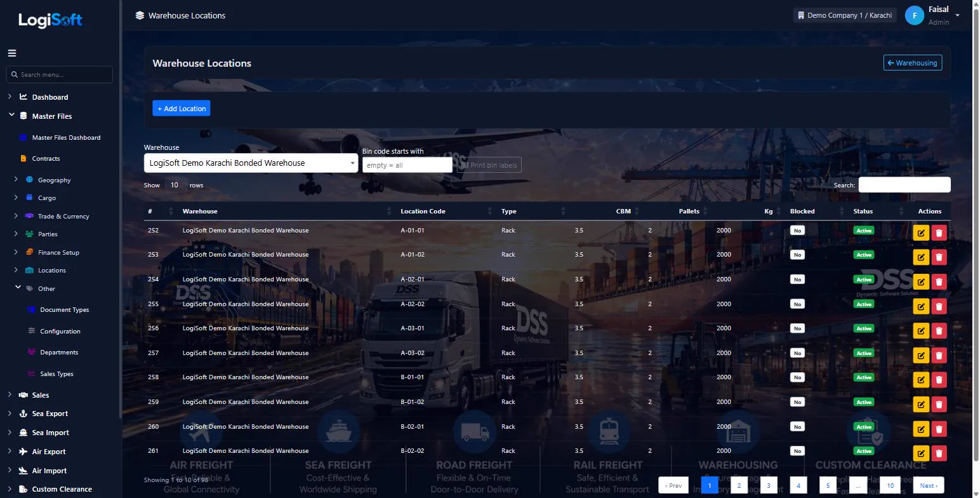
Task: Click the Sales Types chart icon
Action: pos(31,373)
